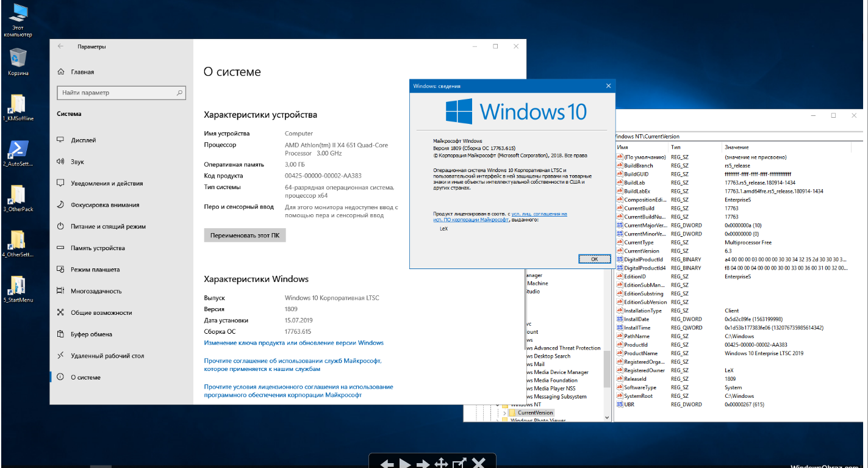Click the magnifier icon in settings search

click(179, 93)
